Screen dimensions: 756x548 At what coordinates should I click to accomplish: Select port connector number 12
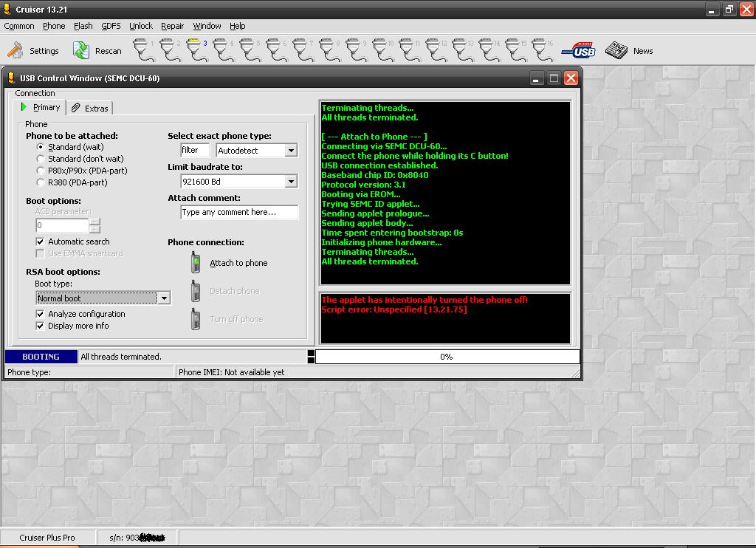pyautogui.click(x=436, y=50)
